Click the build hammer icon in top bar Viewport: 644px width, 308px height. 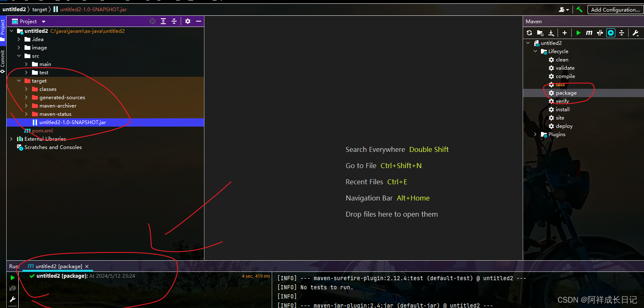click(x=579, y=10)
